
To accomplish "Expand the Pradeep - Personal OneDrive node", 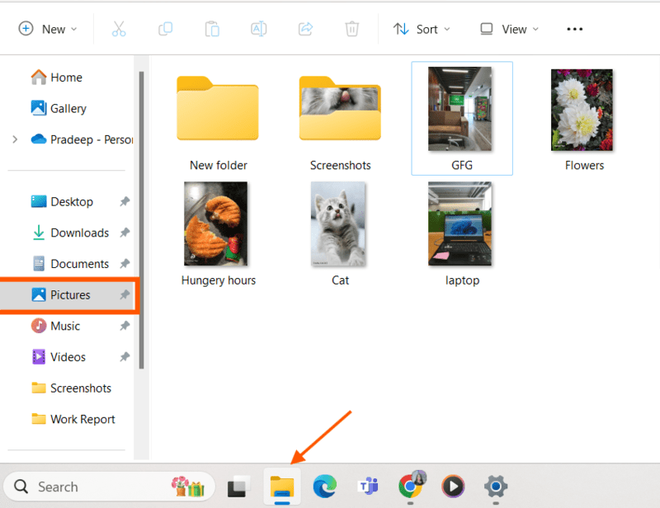I will coord(15,139).
